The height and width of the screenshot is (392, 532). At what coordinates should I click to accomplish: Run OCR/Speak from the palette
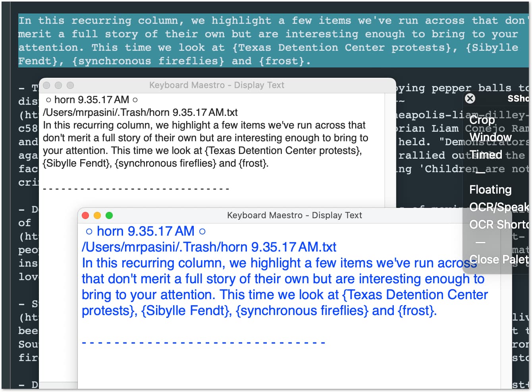coord(499,207)
